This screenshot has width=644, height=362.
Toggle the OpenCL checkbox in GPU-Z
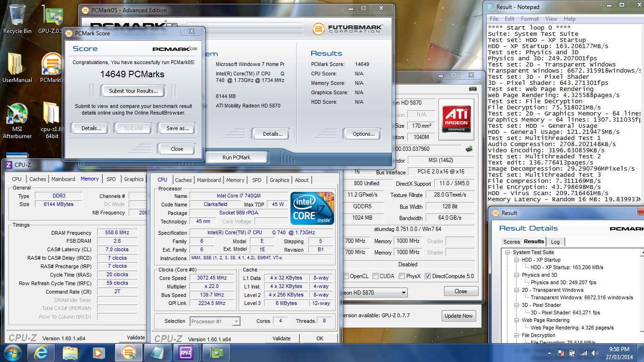[346, 276]
